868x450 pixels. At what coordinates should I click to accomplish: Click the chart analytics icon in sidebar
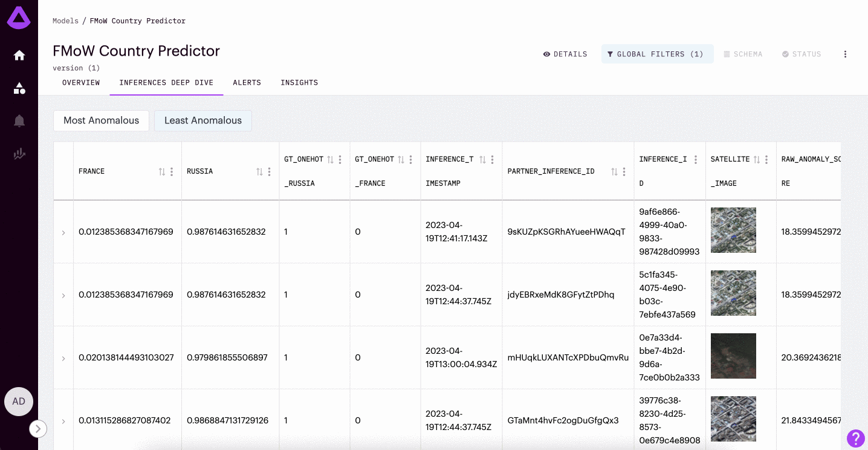coord(19,154)
